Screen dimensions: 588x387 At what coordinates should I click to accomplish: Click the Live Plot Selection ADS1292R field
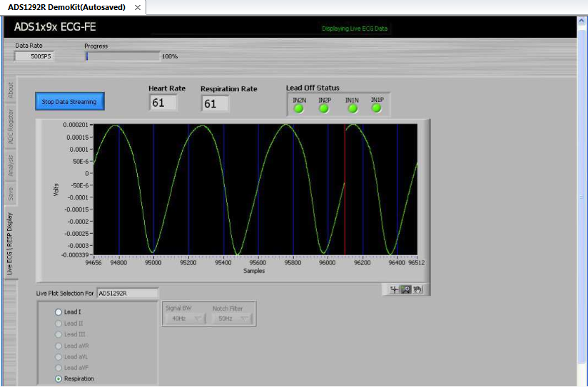click(128, 294)
